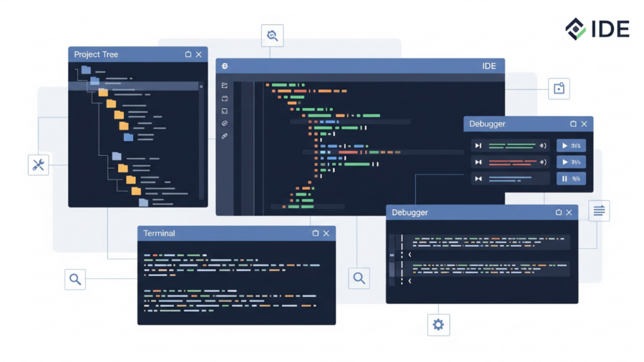Screen dimensions: 644x362
Task: Select the open-in-new-window icon in IDE sidebar
Action: pos(224,85)
